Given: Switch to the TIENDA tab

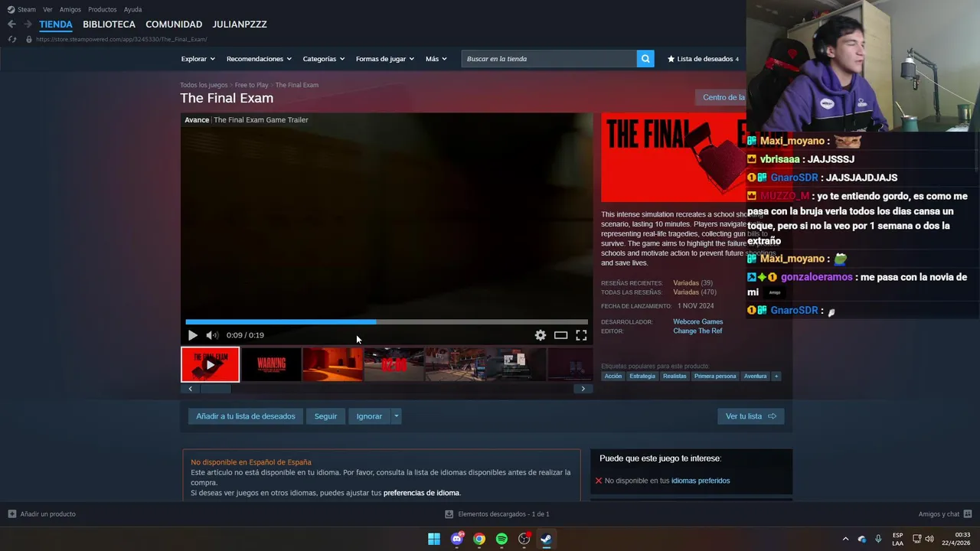Looking at the screenshot, I should tap(56, 24).
